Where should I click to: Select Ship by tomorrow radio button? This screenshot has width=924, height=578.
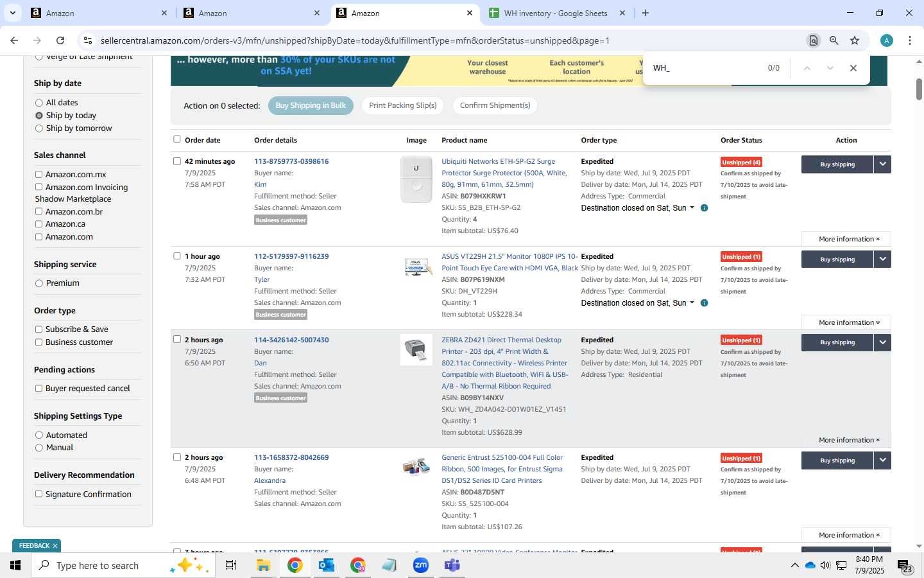pyautogui.click(x=39, y=128)
